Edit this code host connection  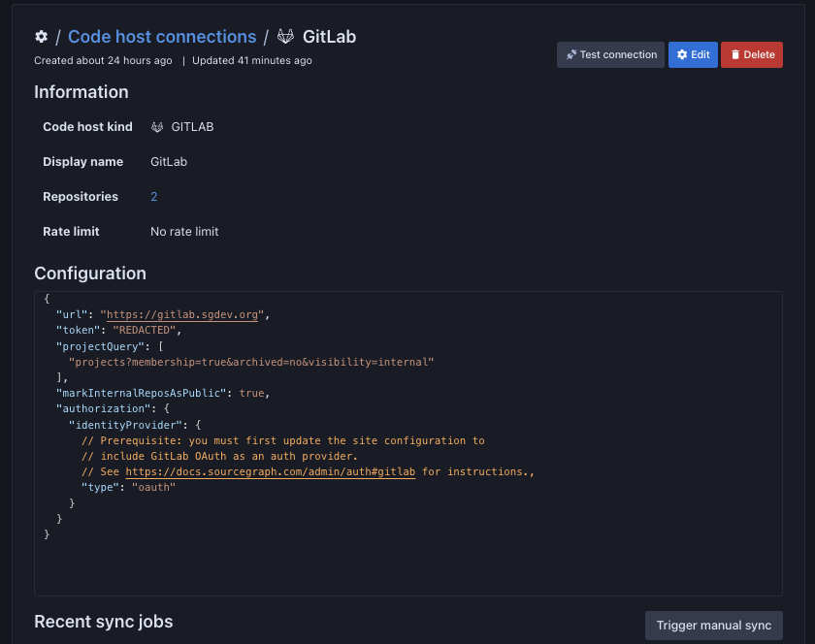click(693, 54)
